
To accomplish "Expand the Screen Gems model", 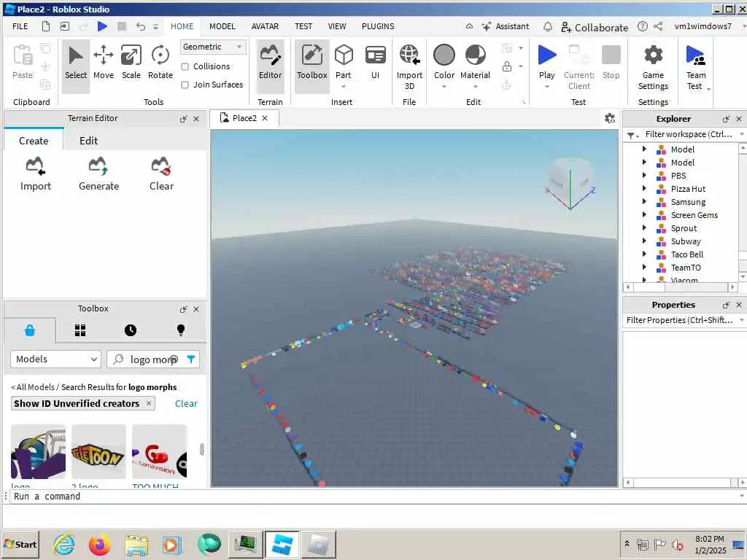I will tap(644, 215).
